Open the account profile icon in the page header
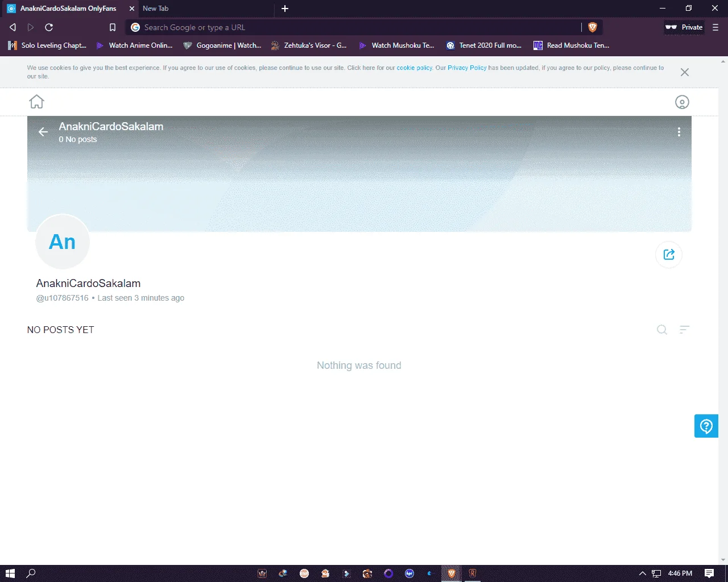728x582 pixels. [x=682, y=102]
